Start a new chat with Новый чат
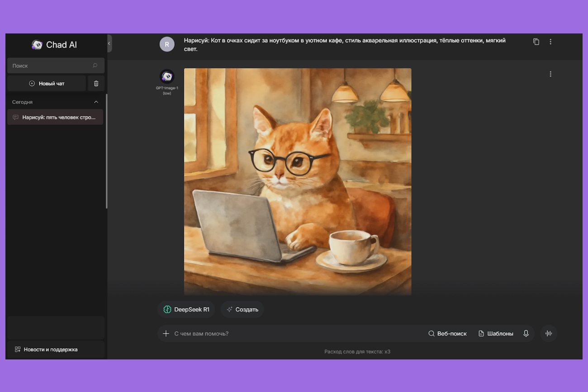588x392 pixels. (x=47, y=84)
